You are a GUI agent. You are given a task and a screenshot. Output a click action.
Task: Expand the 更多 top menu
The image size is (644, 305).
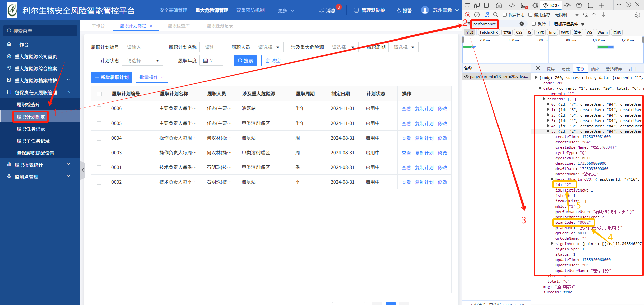click(286, 10)
